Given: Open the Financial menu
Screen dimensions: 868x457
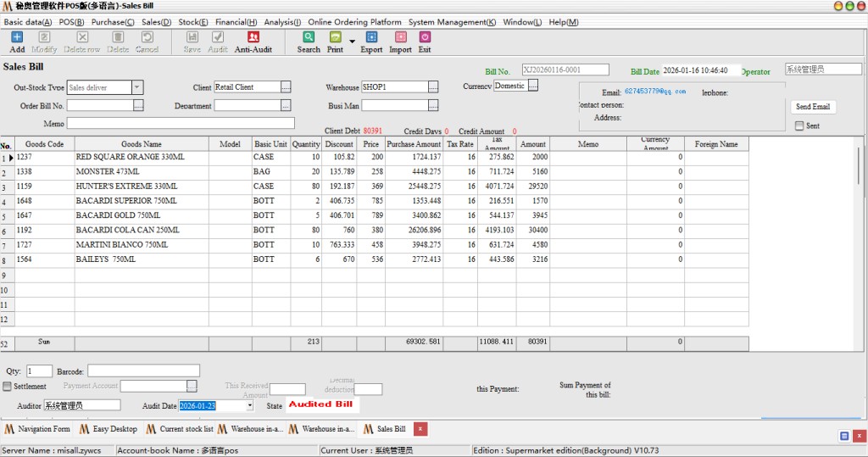Looking at the screenshot, I should [236, 22].
